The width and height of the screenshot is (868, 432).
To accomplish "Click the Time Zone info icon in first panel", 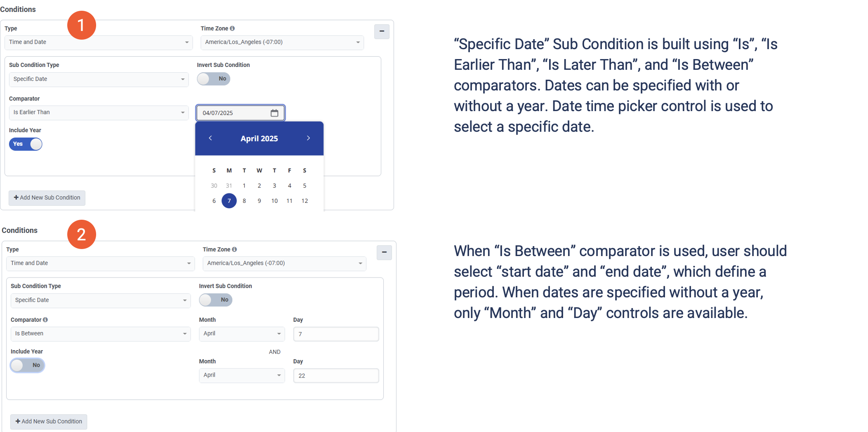I will pos(232,28).
